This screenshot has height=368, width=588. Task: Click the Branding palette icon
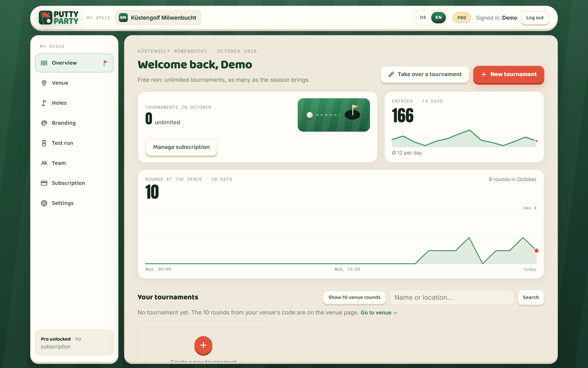point(44,123)
